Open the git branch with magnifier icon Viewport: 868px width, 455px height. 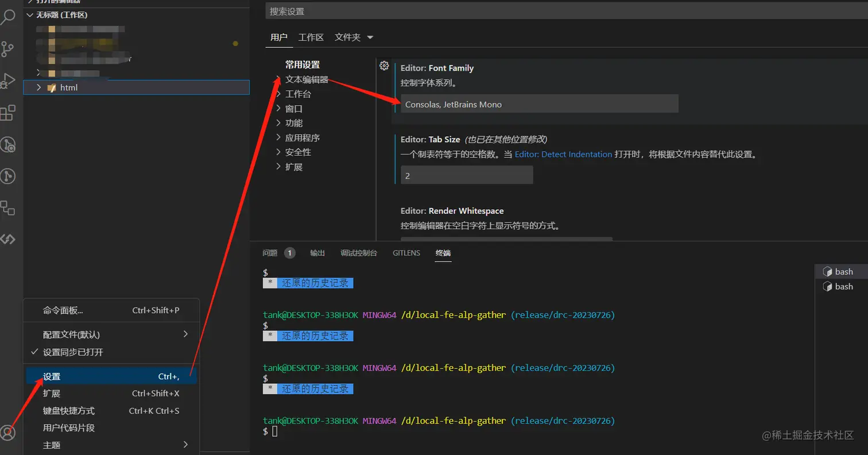point(7,144)
